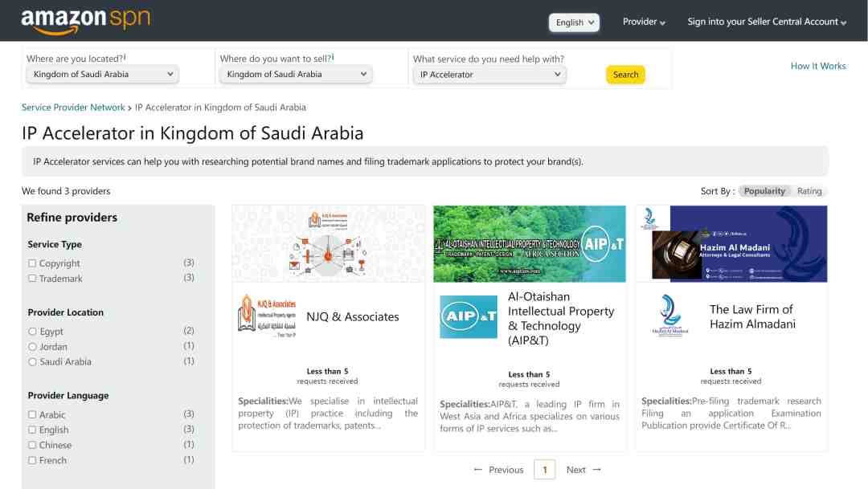This screenshot has width=868, height=489.
Task: Click the 'Provider Language' filter heading
Action: 68,396
